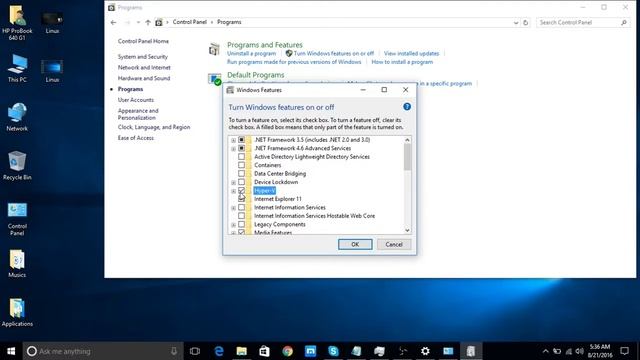Open the Recycle Bin
This screenshot has width=640, height=360.
click(x=17, y=166)
